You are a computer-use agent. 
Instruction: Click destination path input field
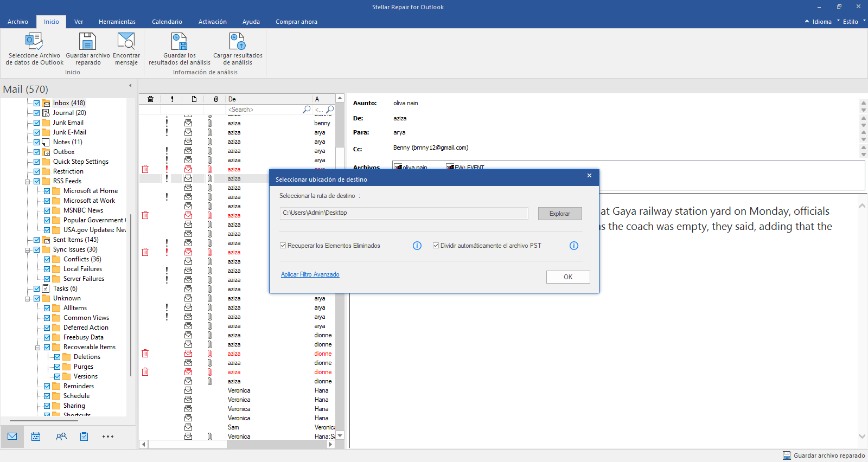click(404, 213)
